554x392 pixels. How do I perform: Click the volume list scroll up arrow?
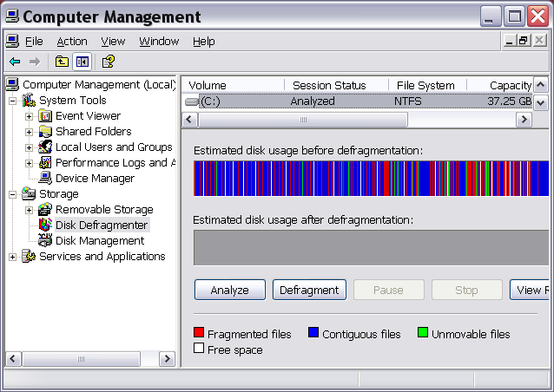pos(541,85)
